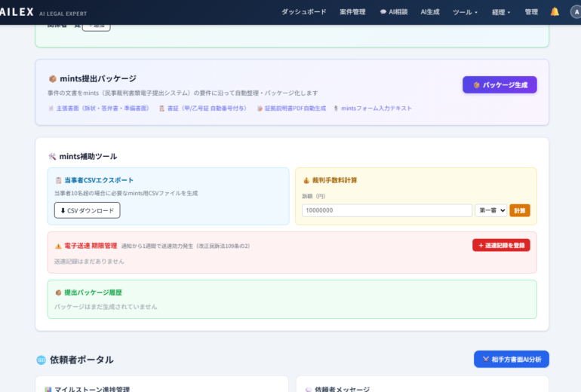
Task: Click the mints補助ツール tools icon
Action: point(52,156)
